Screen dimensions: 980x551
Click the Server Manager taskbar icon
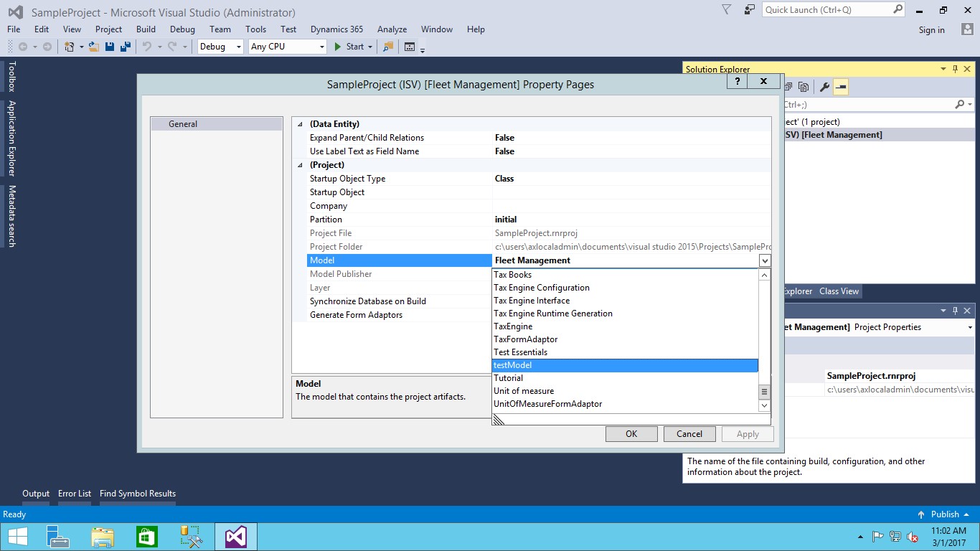point(58,537)
